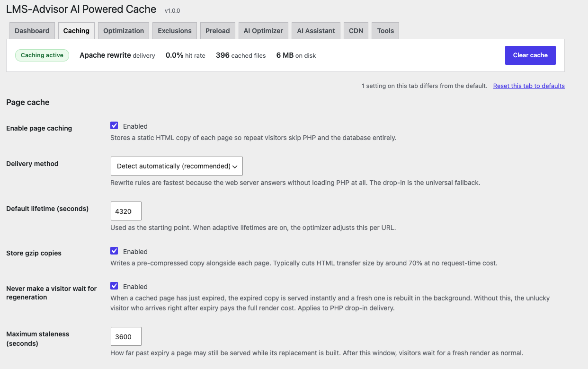588x369 pixels.
Task: Click the Delivery method label
Action: pyautogui.click(x=32, y=164)
